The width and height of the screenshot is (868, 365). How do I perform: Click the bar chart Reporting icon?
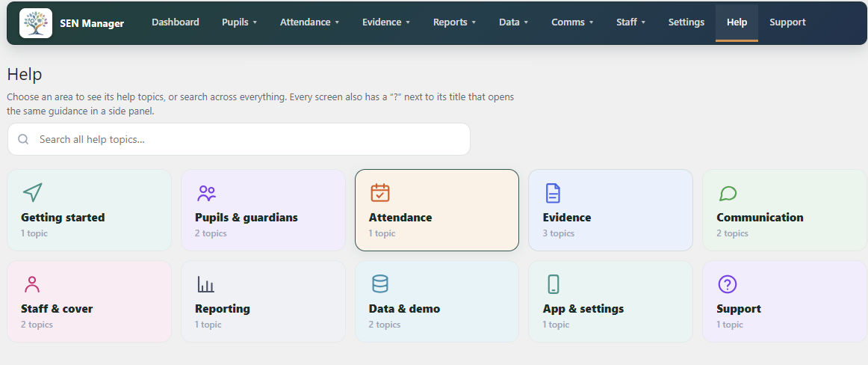[205, 284]
